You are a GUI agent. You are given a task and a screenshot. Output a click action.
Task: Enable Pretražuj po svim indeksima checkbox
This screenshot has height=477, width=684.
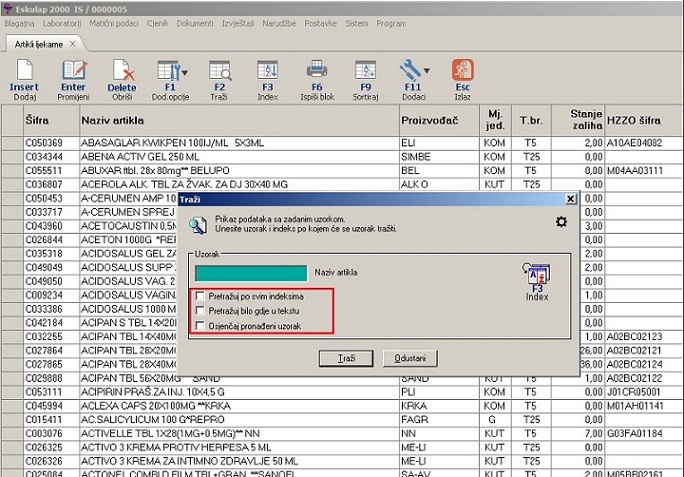coord(200,296)
